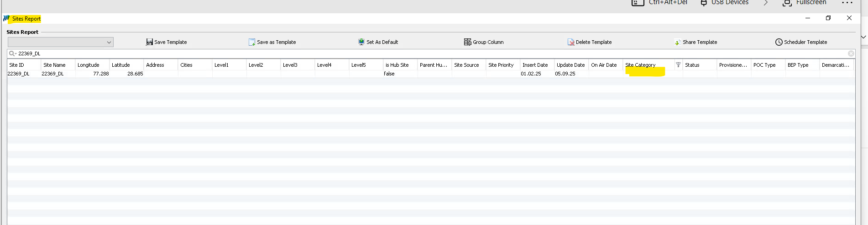Click the Update Date column header
This screenshot has height=225, width=868.
click(x=570, y=65)
